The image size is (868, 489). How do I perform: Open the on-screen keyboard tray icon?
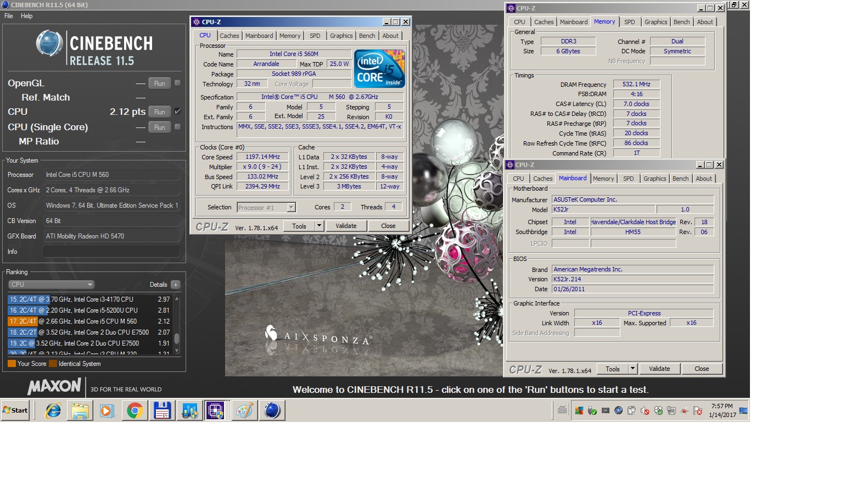(x=562, y=410)
